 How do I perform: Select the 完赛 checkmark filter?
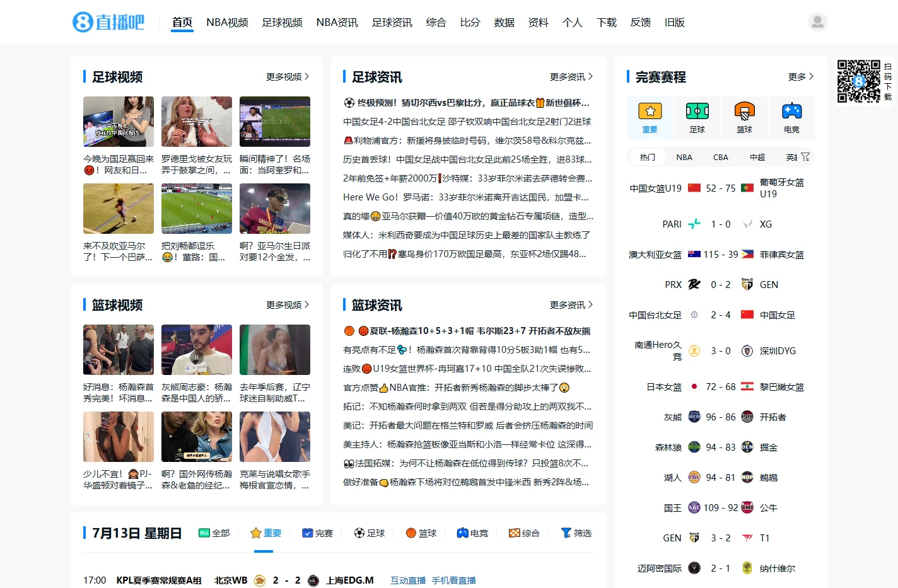tap(317, 533)
